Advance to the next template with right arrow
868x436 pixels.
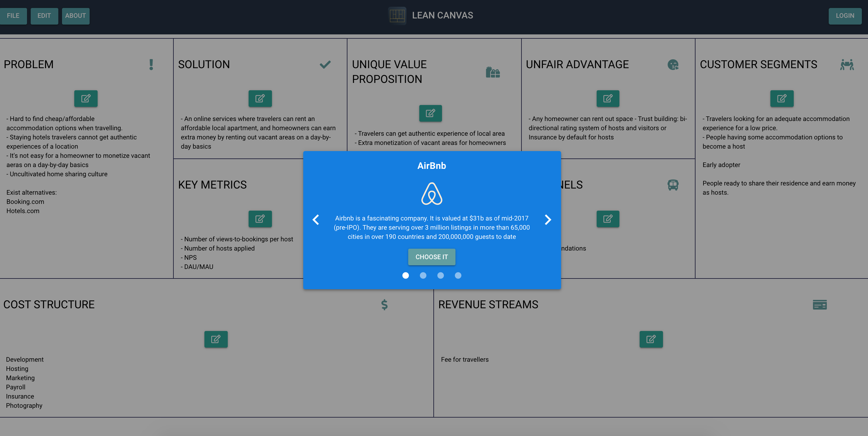pyautogui.click(x=548, y=220)
